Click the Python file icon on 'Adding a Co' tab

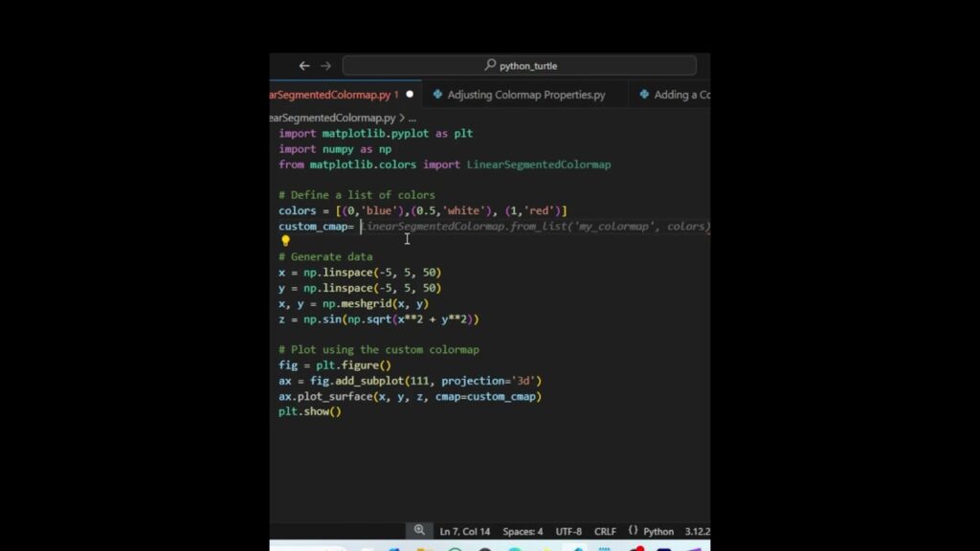[x=644, y=95]
